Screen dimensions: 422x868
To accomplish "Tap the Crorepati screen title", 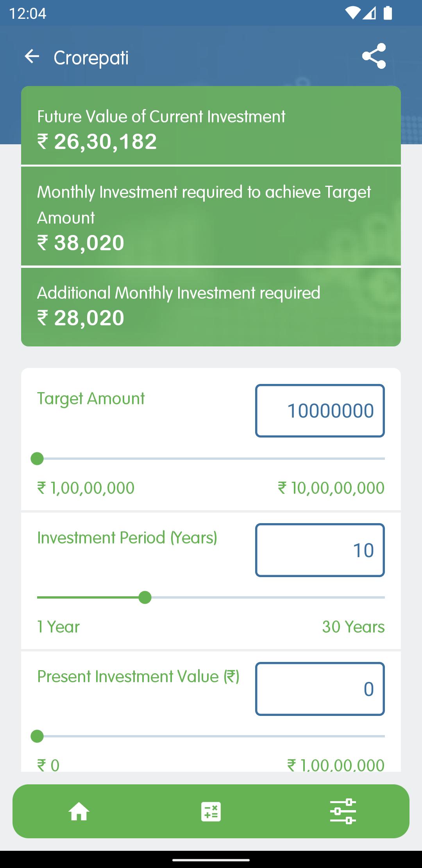I will (91, 58).
